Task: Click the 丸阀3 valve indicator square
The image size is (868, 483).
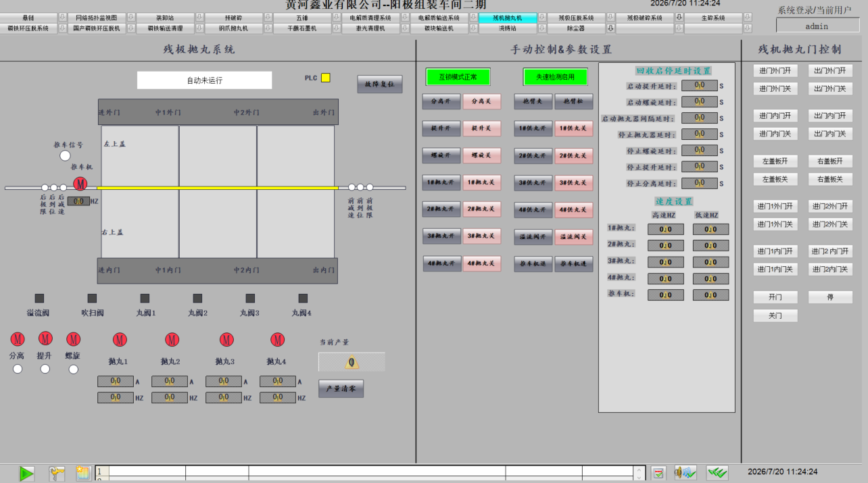Action: click(x=250, y=298)
